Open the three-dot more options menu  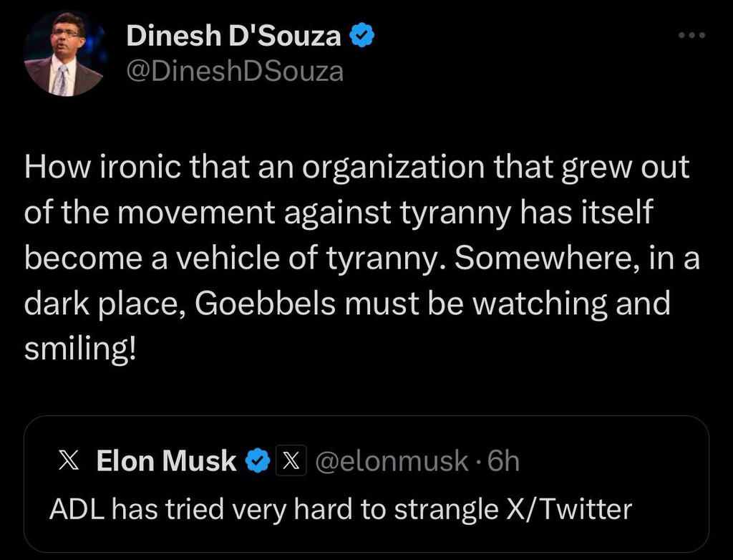(x=692, y=35)
